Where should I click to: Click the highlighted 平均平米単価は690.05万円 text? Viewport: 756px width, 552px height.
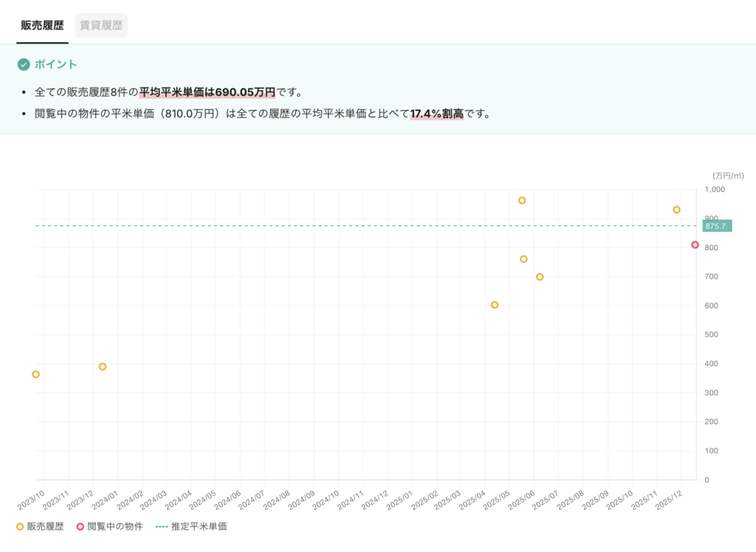[207, 92]
